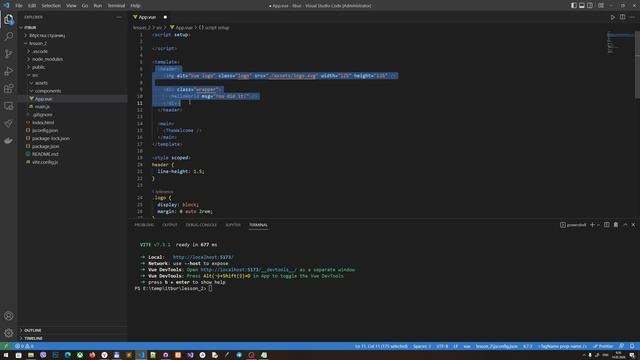Viewport: 640px width, 360px height.
Task: Open the Source Control view
Action: click(x=9, y=53)
